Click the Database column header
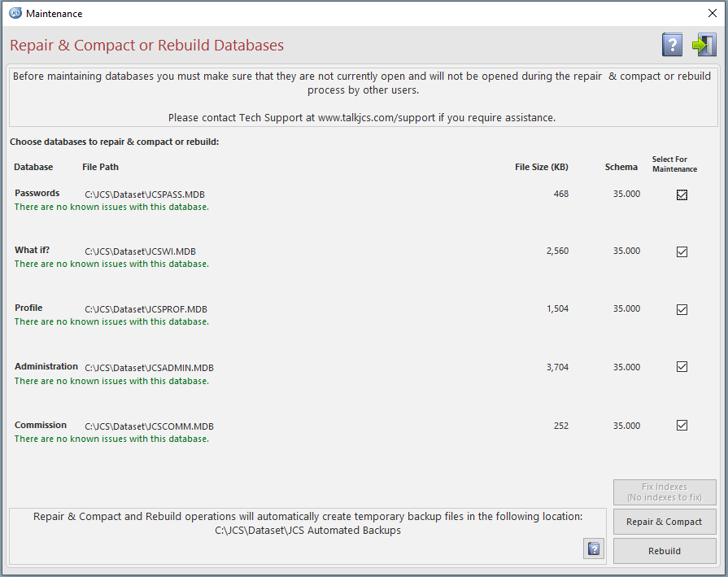 click(33, 167)
